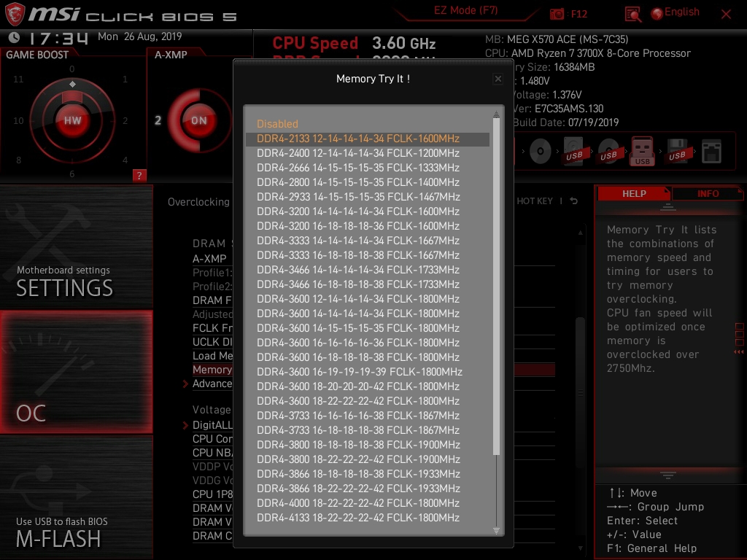Viewport: 747px width, 560px height.
Task: Select the optical disc boot device icon
Action: coord(540,152)
